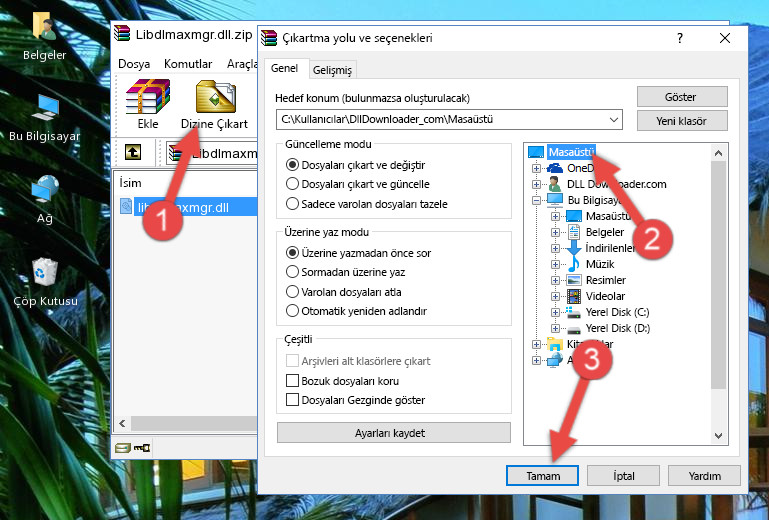Collapse the Bu Bilgisayar tree node
Screen dimensions: 769x520
tap(536, 200)
